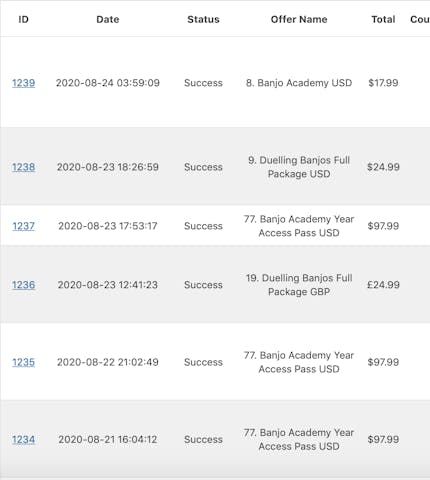Sort by the Total column header
Image resolution: width=430 pixels, height=480 pixels.
(383, 19)
